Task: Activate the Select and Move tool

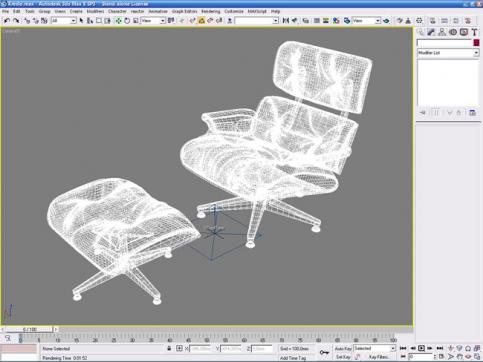Action: pos(118,21)
